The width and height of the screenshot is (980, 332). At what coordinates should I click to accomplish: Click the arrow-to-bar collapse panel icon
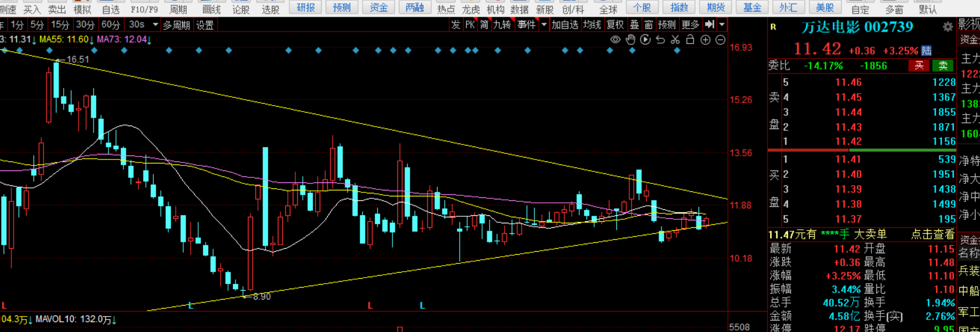[x=710, y=24]
